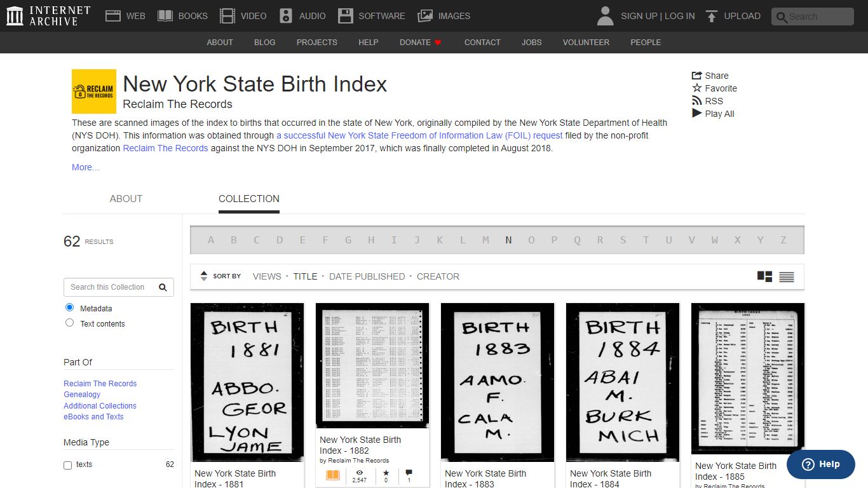The image size is (868, 488).
Task: Sort by CREATOR
Action: (438, 276)
